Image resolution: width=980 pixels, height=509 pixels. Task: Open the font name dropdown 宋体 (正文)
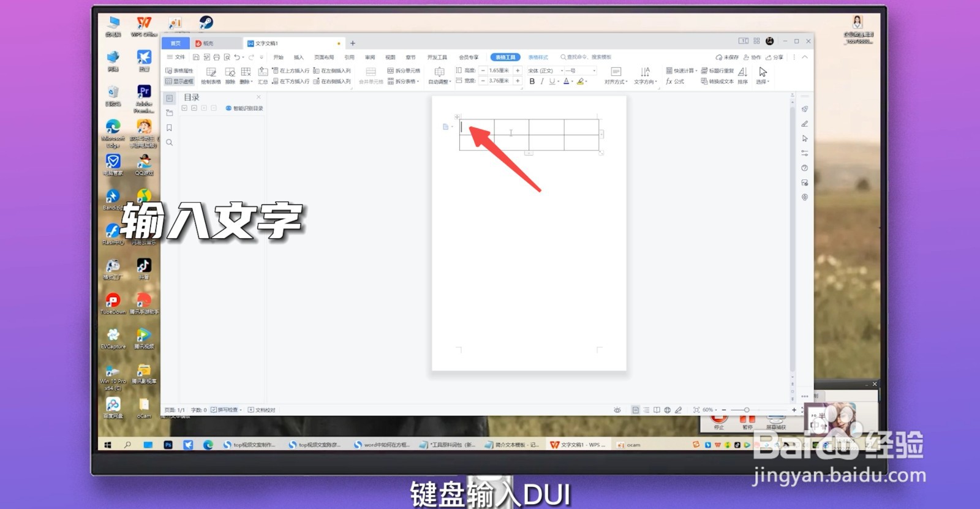(545, 70)
